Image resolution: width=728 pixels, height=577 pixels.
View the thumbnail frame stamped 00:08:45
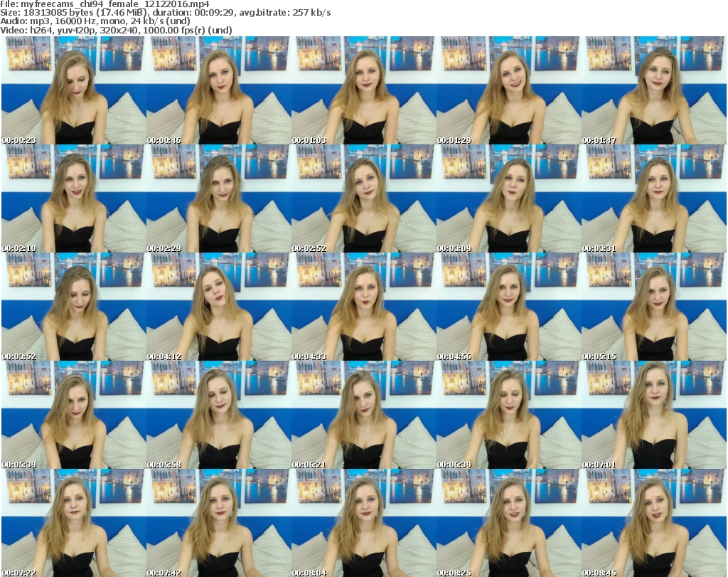pyautogui.click(x=653, y=523)
